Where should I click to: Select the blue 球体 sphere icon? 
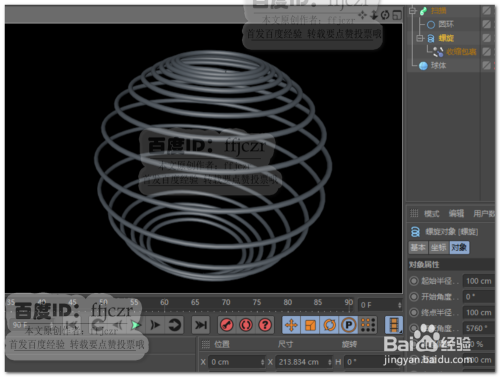pos(423,66)
